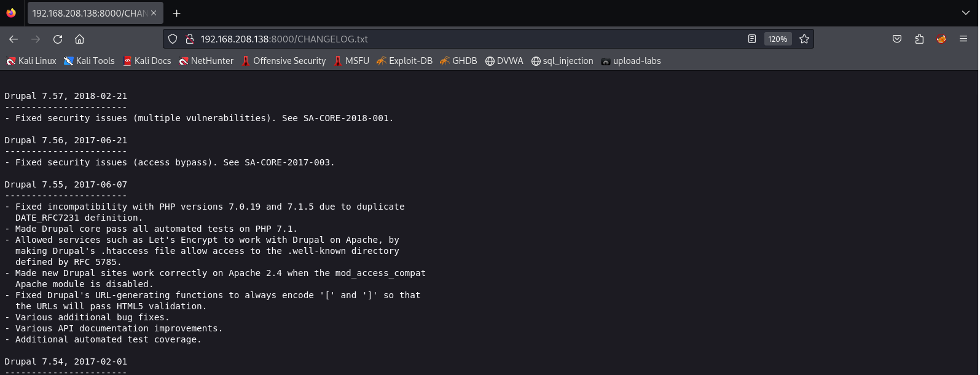Toggle reader view icon
The image size is (980, 375).
pos(752,39)
